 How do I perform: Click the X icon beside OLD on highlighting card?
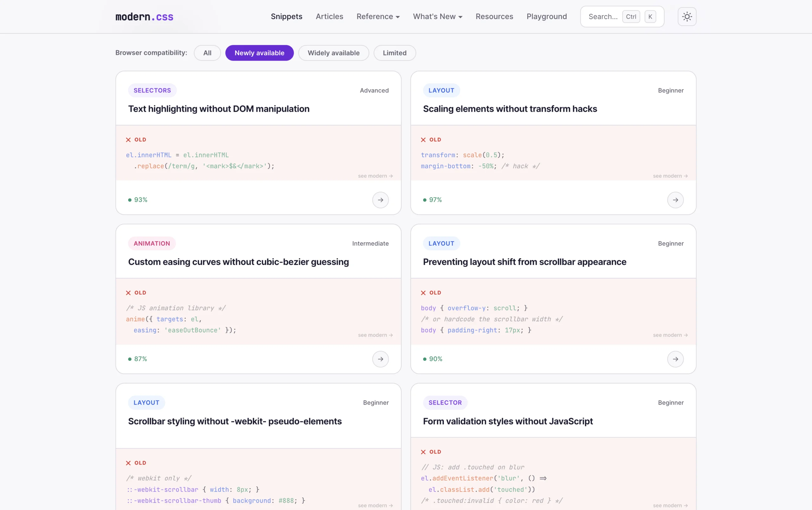click(x=128, y=139)
